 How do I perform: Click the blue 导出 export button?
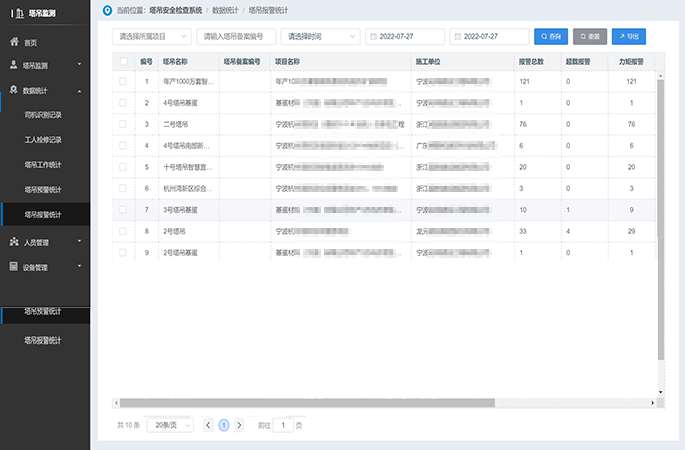628,36
